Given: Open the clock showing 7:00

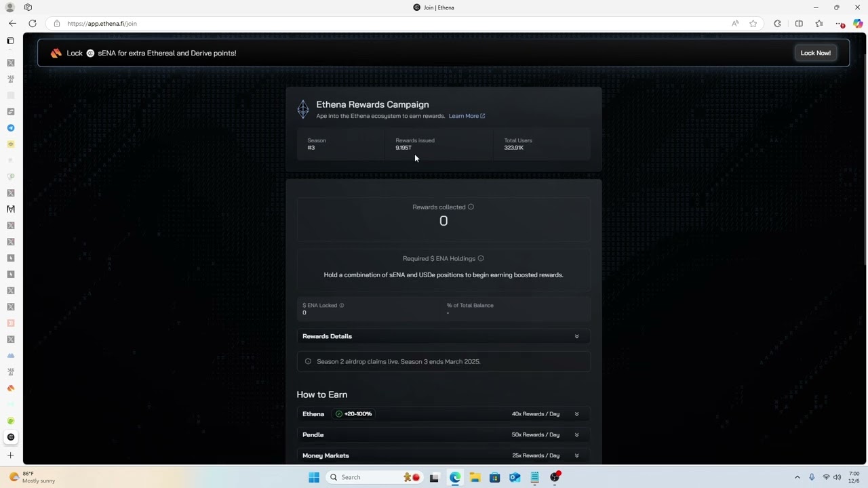Looking at the screenshot, I should [854, 477].
